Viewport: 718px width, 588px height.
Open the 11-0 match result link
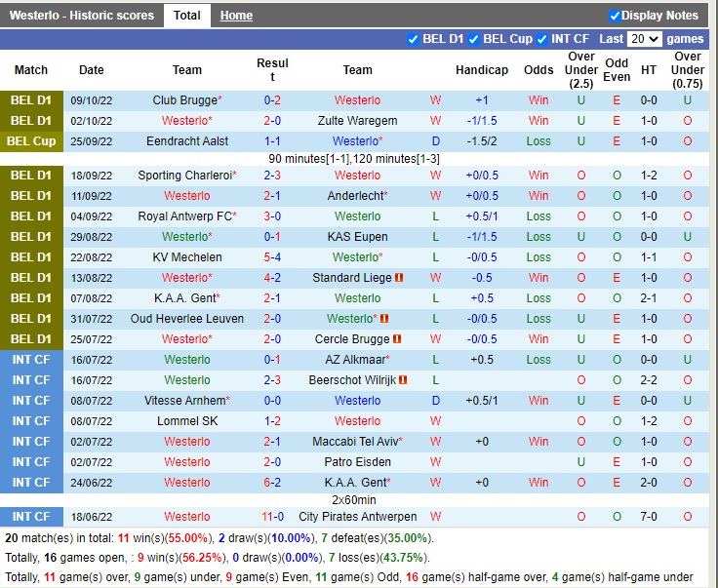click(x=272, y=517)
